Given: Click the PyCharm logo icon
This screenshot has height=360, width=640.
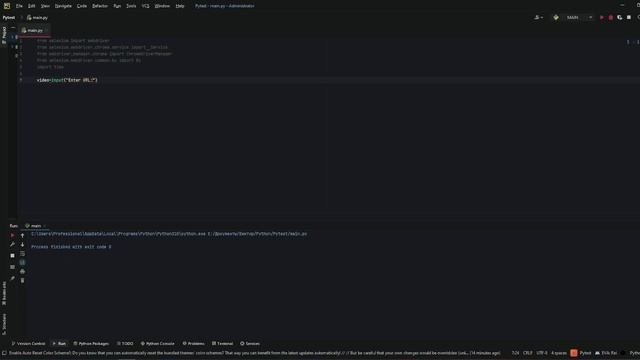Looking at the screenshot, I should point(7,6).
